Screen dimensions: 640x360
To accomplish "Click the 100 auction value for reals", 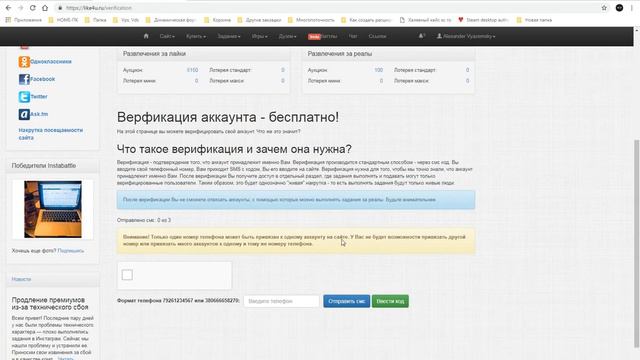I will point(378,70).
